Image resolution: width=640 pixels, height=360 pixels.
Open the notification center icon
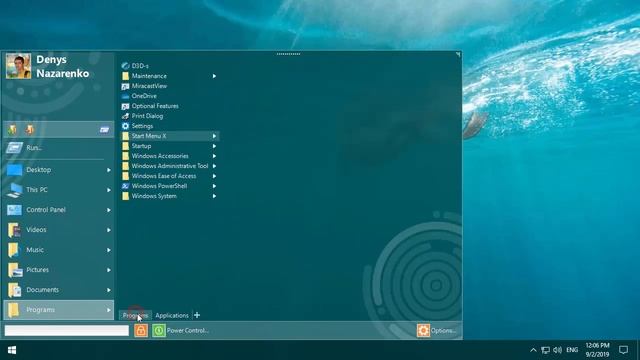coord(623,350)
